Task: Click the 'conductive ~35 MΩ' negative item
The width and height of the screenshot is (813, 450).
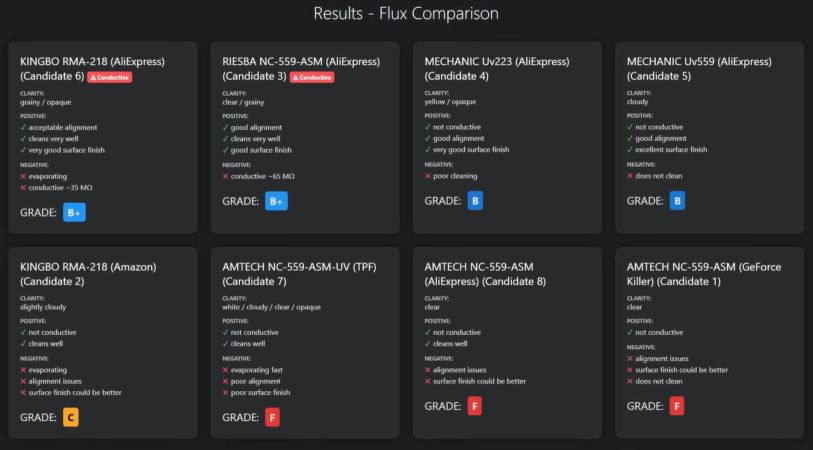Action: [x=62, y=187]
